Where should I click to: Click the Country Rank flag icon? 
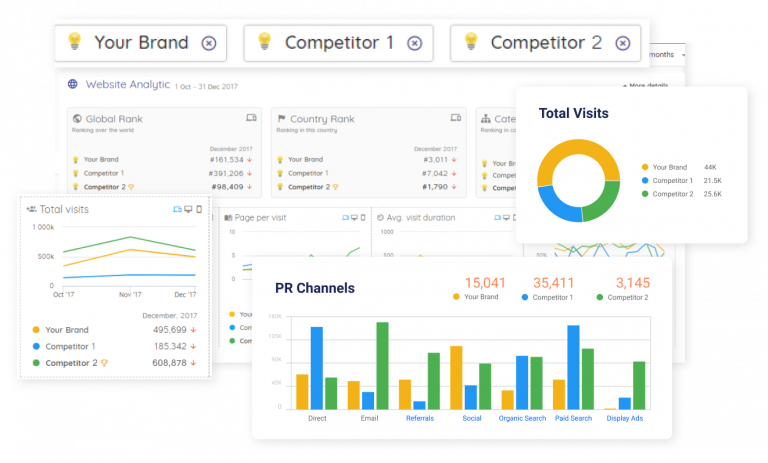point(281,119)
